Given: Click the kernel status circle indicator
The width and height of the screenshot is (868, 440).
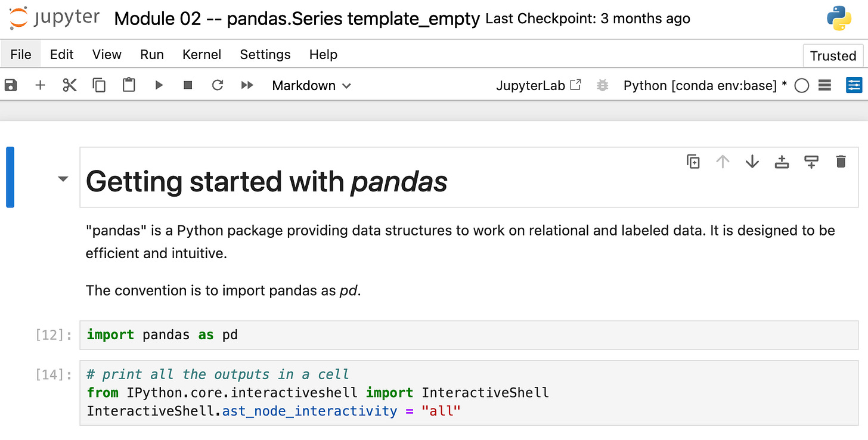Looking at the screenshot, I should (802, 86).
